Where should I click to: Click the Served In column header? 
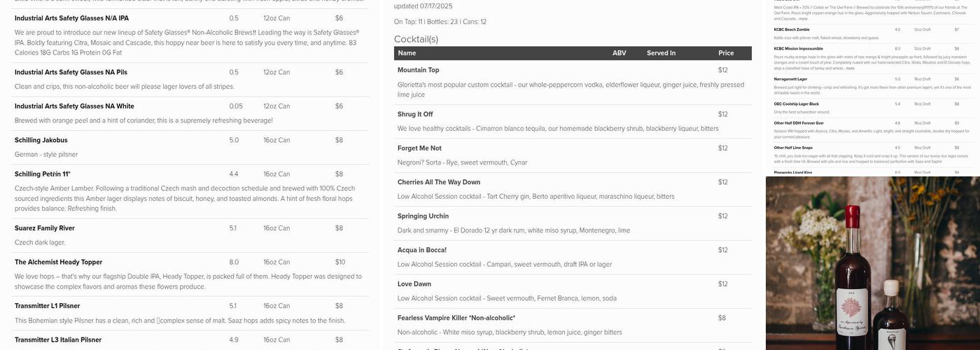tap(661, 53)
